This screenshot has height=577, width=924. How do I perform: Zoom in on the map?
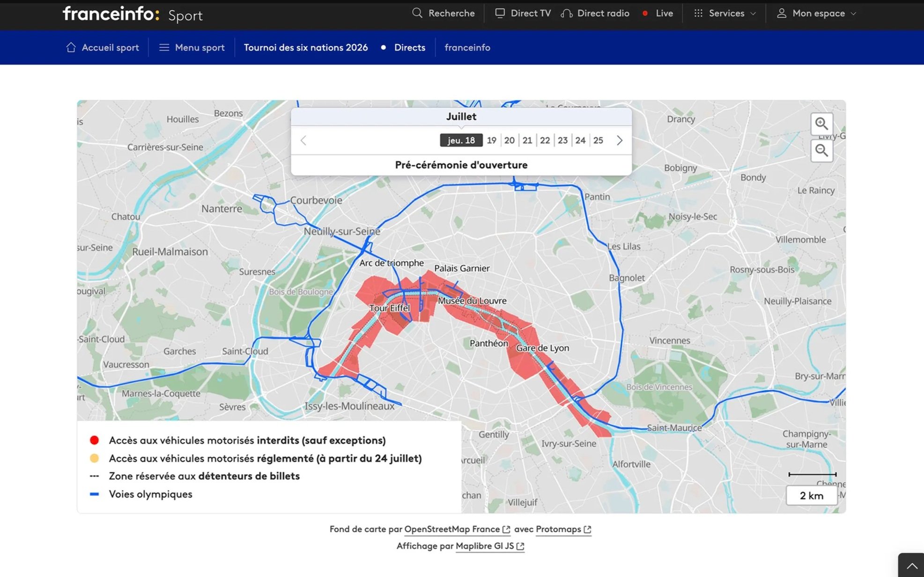point(821,124)
